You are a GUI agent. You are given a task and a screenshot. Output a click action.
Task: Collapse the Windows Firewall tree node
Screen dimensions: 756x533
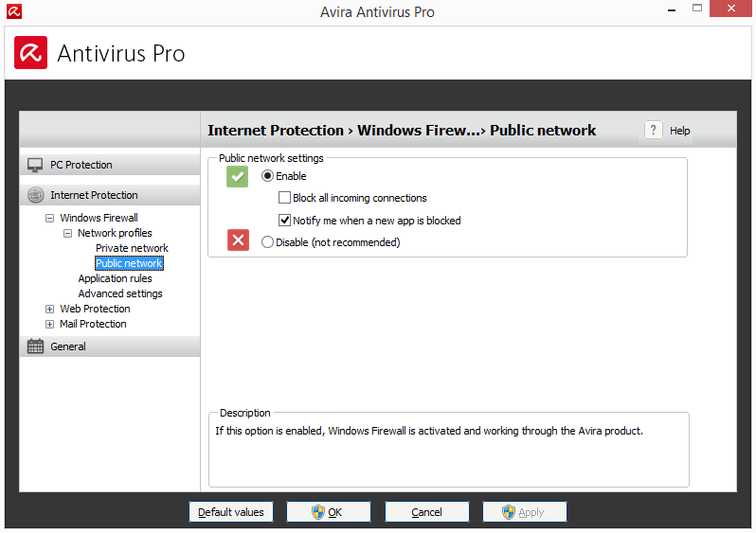coord(50,218)
